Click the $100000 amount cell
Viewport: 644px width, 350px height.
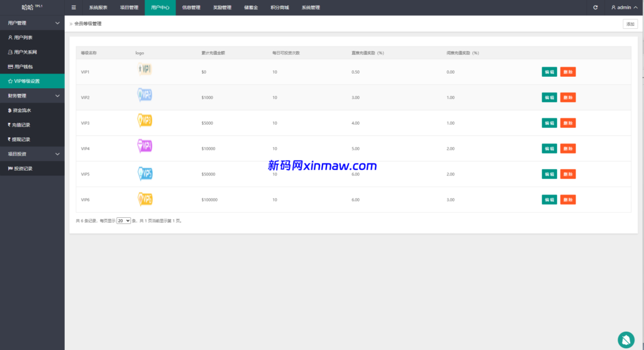click(x=209, y=200)
